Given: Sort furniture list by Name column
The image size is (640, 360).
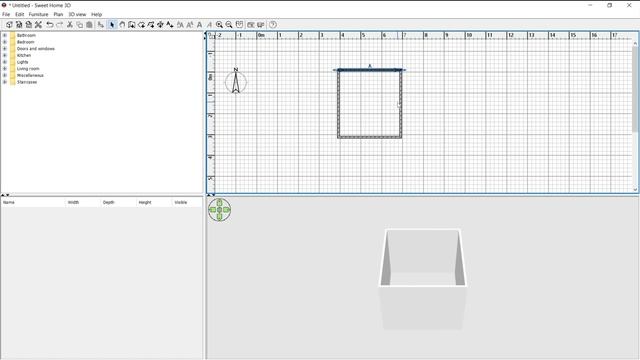Looking at the screenshot, I should point(33,202).
